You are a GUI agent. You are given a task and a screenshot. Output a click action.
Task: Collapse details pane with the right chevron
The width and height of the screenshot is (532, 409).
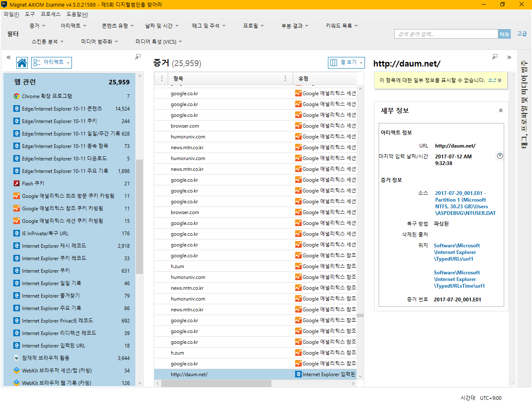point(509,57)
